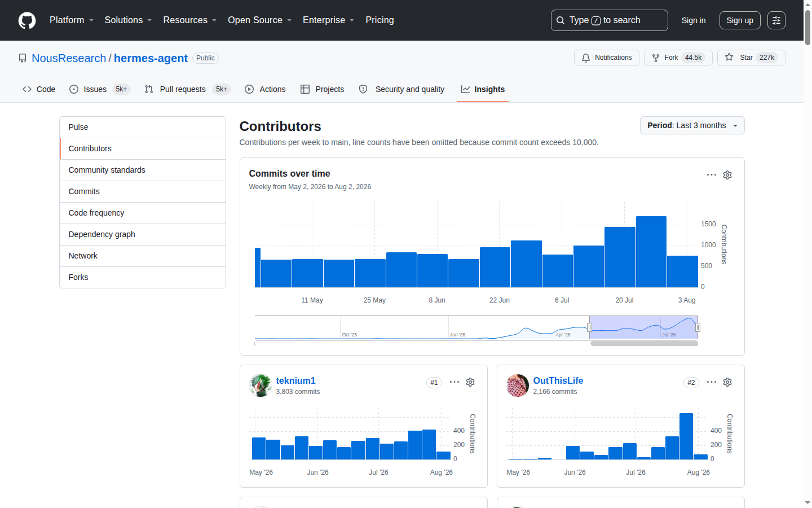Screen dimensions: 812x508
Task: Click the left handle of timeline range slider
Action: pyautogui.click(x=589, y=327)
